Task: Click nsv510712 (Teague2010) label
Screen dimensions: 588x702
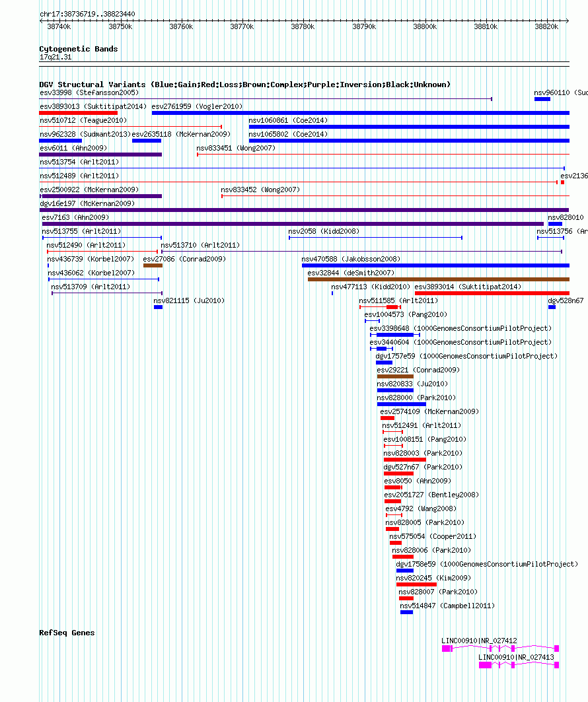Action: 83,120
